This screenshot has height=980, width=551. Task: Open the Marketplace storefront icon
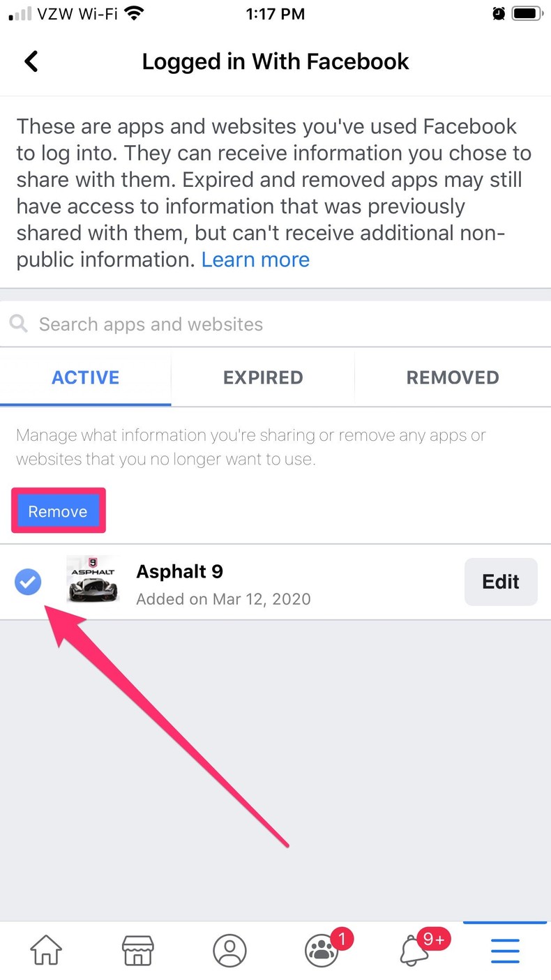click(137, 950)
